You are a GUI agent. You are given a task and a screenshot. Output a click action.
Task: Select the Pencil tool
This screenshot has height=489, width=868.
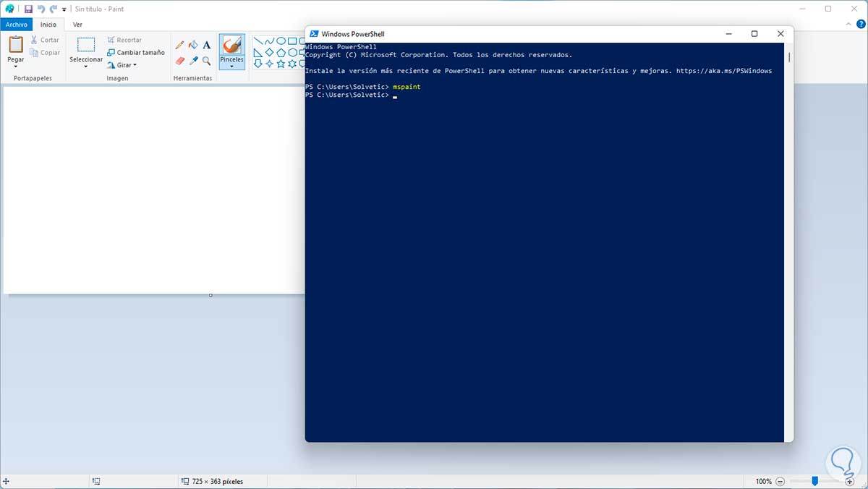pos(179,45)
